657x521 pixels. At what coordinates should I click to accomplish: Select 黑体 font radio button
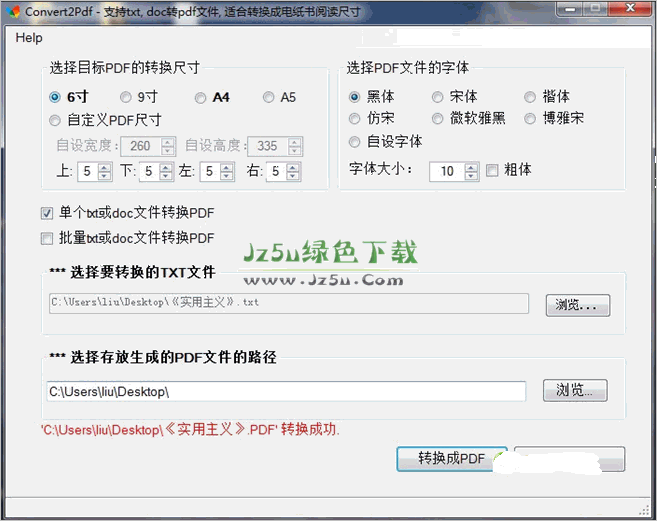354,97
